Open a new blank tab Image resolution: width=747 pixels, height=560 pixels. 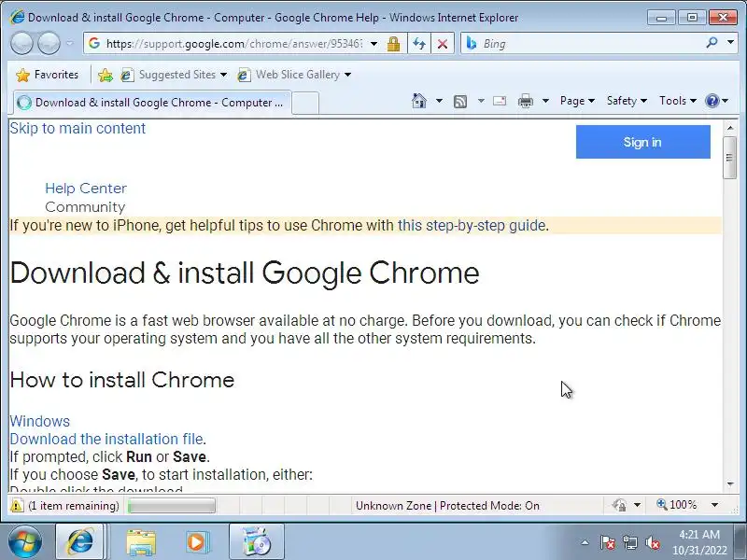(305, 104)
